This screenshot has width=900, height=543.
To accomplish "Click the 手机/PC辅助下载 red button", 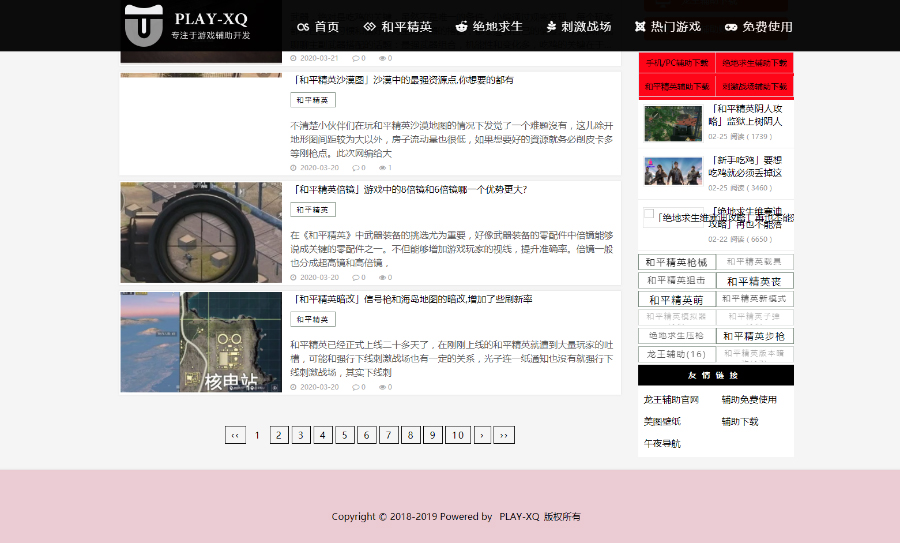I will coord(677,63).
